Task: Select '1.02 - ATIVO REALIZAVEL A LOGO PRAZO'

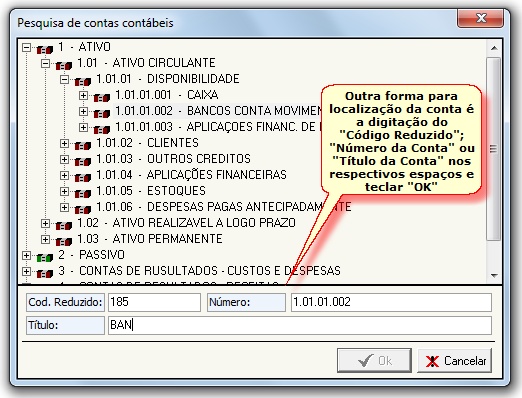Action: tap(186, 223)
